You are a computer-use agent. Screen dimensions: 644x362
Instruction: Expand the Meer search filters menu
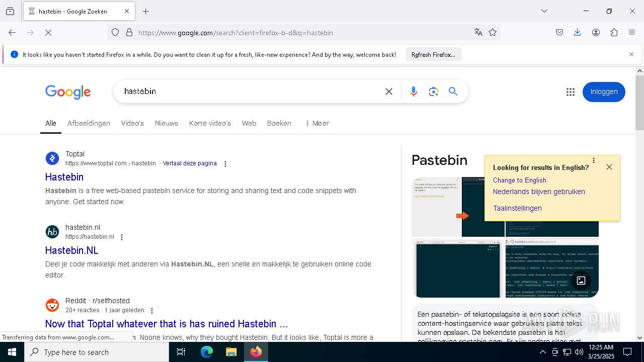pos(317,123)
